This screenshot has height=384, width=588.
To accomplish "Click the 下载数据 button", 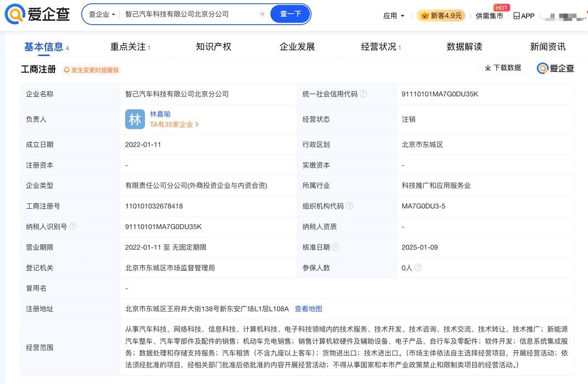I will click(x=502, y=68).
